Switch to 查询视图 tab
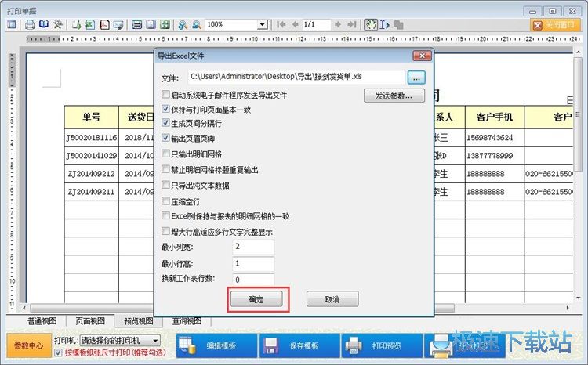 (x=187, y=321)
